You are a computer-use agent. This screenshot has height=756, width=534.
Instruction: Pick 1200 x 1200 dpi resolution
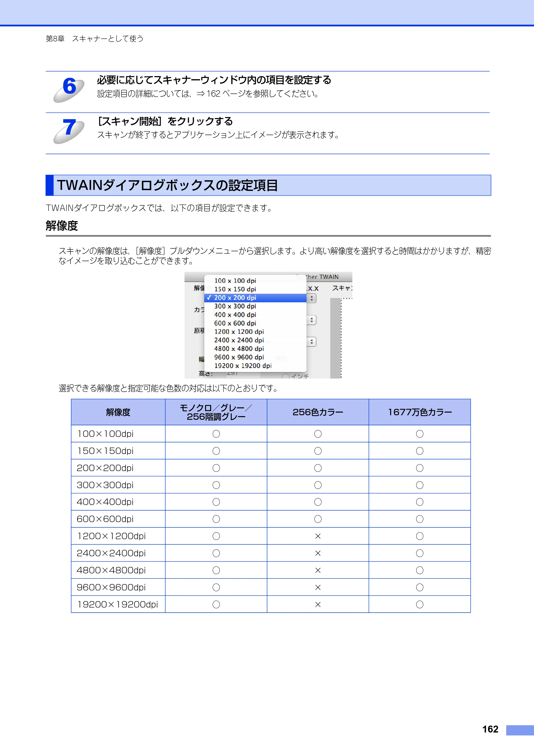click(255, 332)
